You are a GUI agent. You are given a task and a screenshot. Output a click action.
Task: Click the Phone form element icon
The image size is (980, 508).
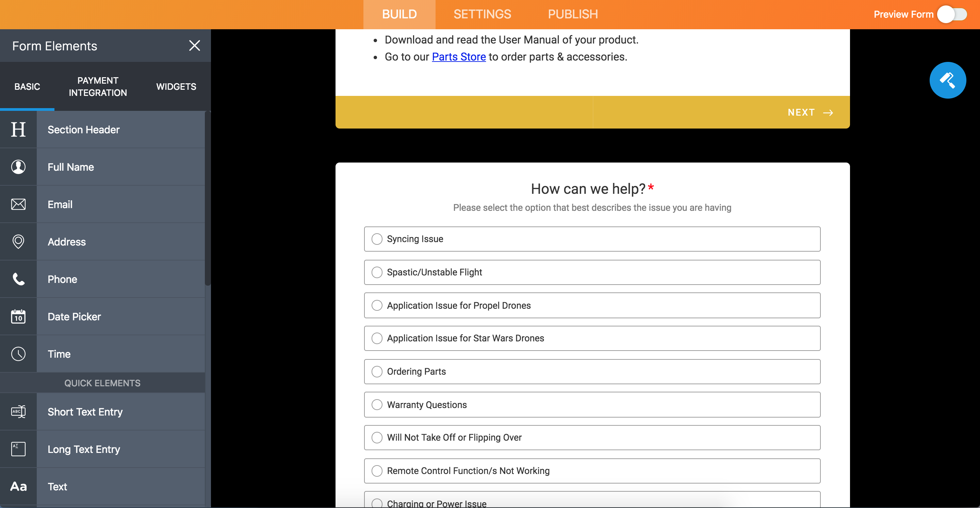18,278
